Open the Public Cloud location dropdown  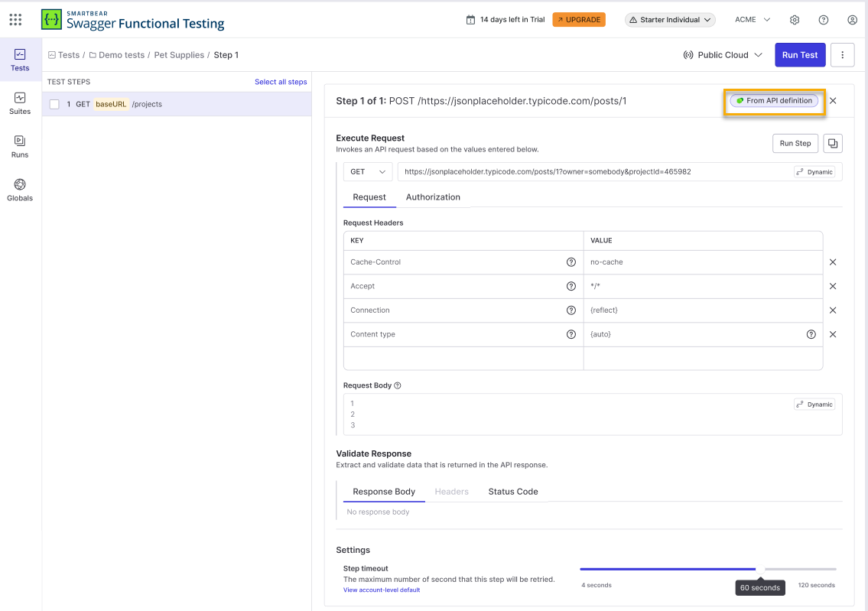pos(723,55)
